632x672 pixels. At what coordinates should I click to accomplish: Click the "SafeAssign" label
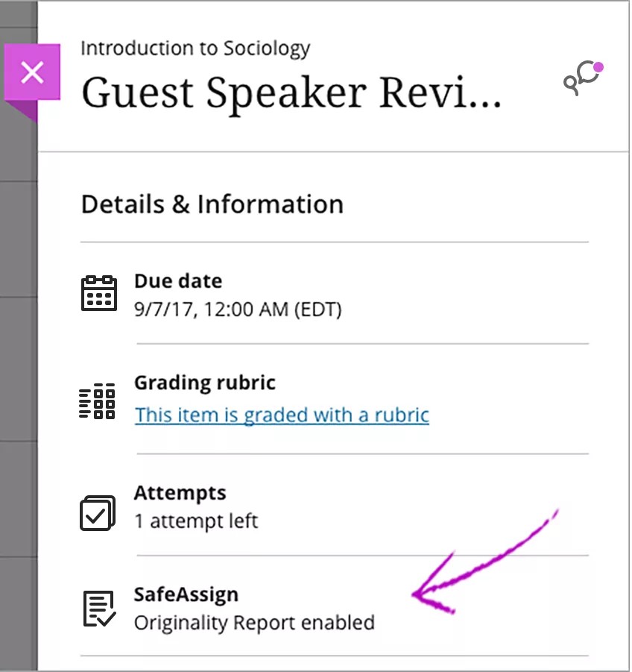pos(186,594)
